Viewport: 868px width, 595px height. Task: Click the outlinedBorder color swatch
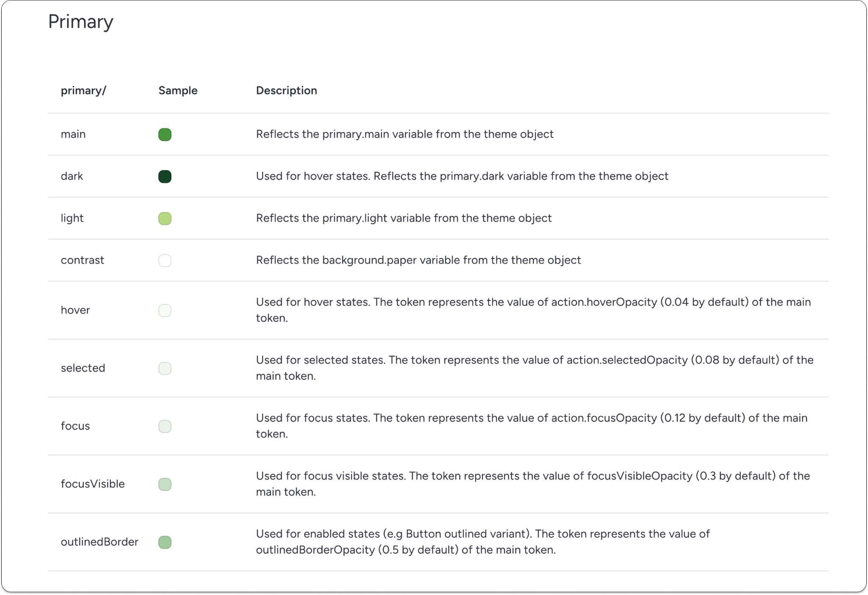(x=164, y=542)
